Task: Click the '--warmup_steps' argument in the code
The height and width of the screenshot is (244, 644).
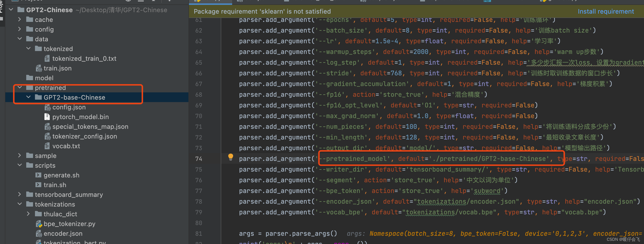Action: 345,52
